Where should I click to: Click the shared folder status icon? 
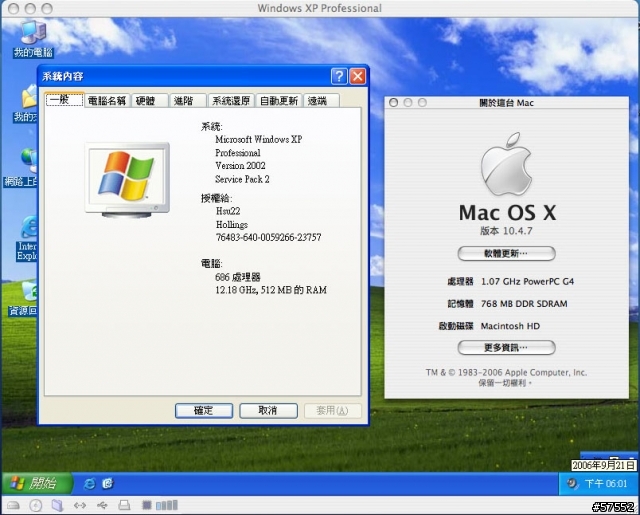point(58,506)
